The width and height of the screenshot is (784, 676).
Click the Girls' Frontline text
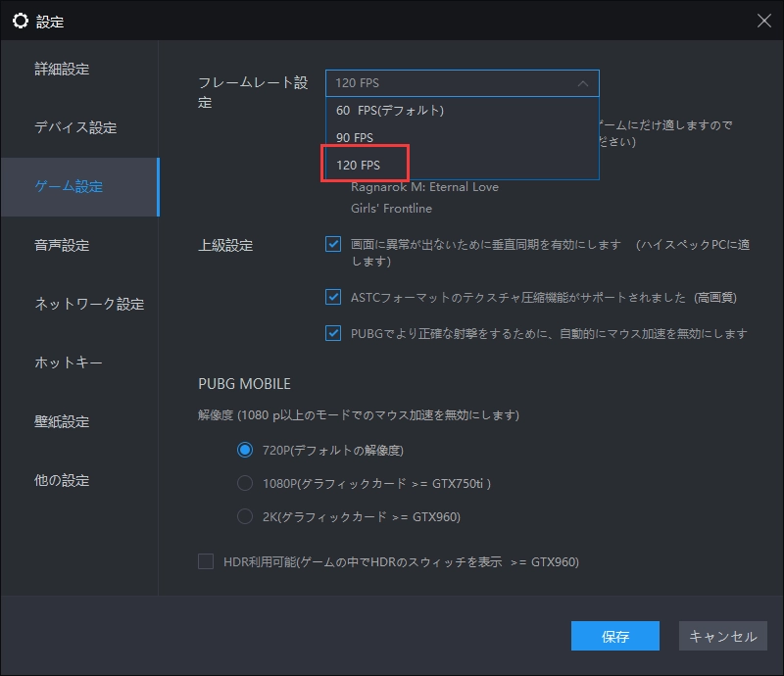click(x=391, y=209)
